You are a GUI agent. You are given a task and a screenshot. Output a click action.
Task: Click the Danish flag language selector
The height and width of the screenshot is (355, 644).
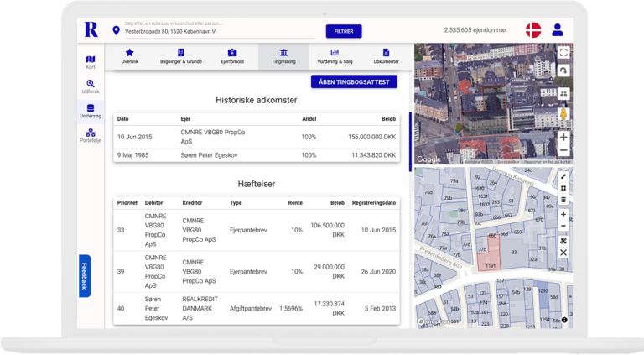point(532,30)
